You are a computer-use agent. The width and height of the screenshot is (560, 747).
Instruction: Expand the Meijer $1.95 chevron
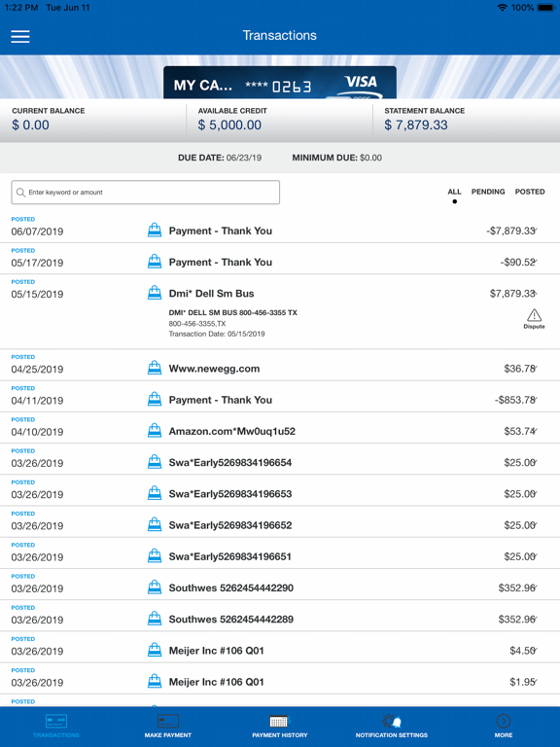536,681
